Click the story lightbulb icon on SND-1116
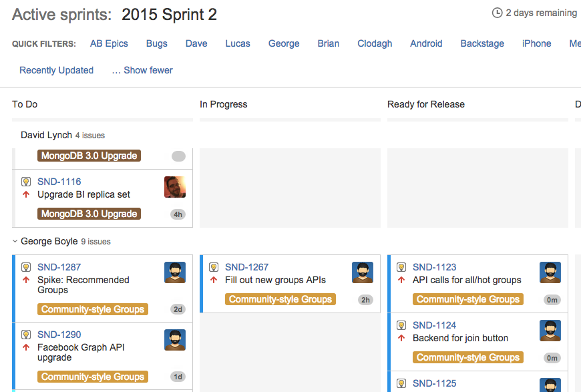Screen dimensions: 581x392 [26, 182]
